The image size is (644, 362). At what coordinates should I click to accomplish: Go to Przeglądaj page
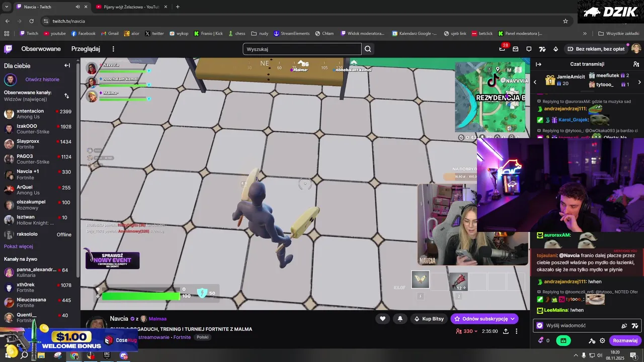pyautogui.click(x=86, y=49)
